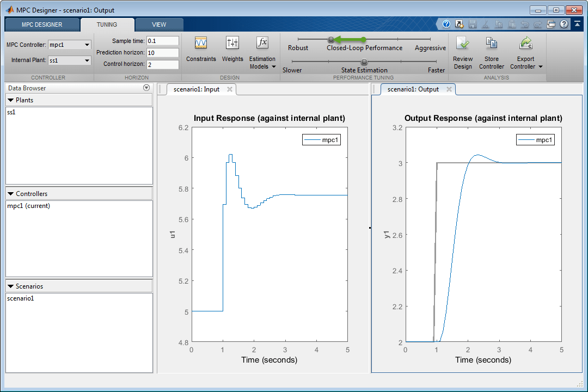Click the Robust label
Viewport: 588px width, 392px height.
[x=298, y=48]
